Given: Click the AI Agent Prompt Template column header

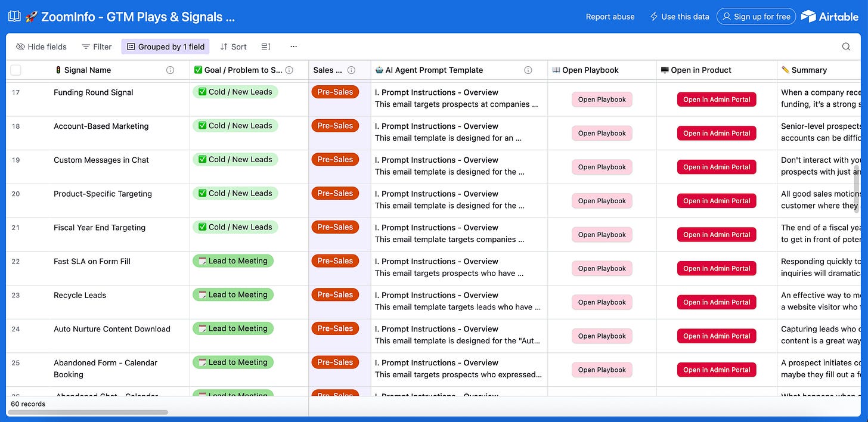Looking at the screenshot, I should [x=459, y=70].
